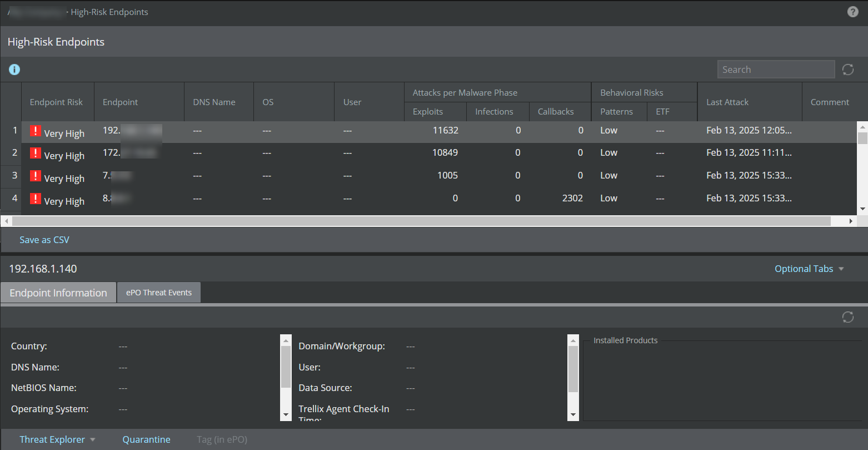
Task: Select the row with 2302 callbacks
Action: point(429,200)
